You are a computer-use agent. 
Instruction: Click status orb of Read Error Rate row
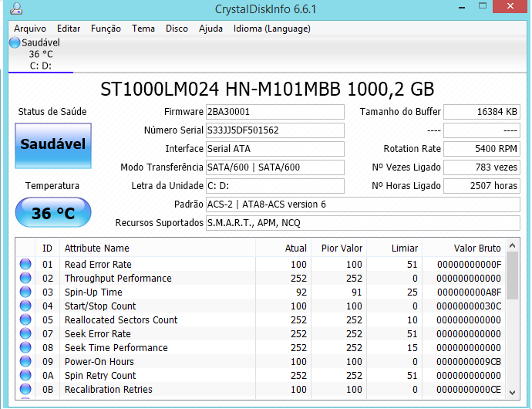tap(25, 264)
